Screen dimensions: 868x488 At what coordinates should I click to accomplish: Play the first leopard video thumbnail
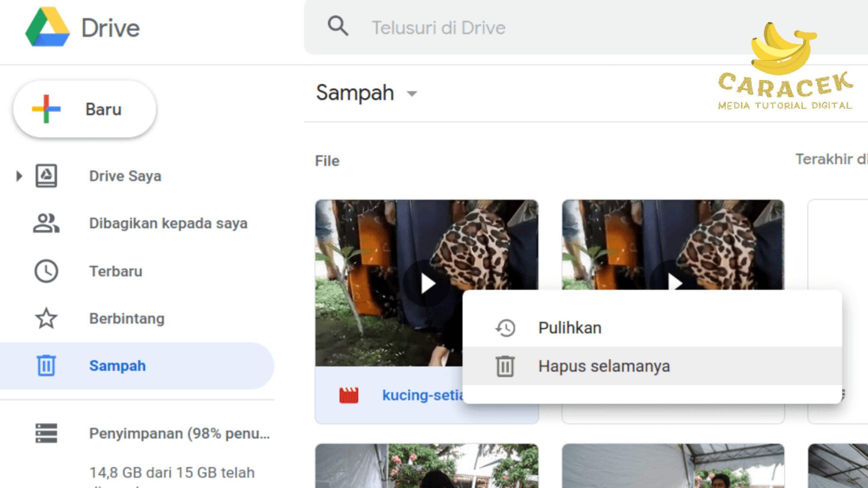pyautogui.click(x=427, y=283)
